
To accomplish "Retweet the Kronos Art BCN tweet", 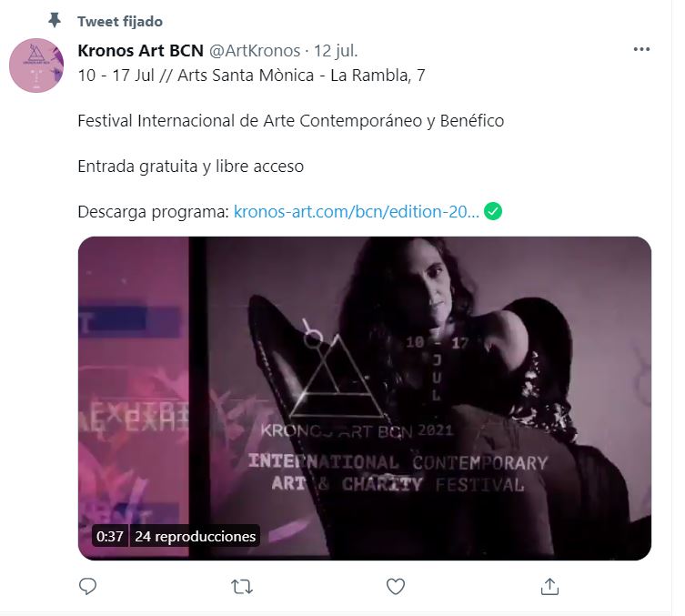I will click(242, 587).
